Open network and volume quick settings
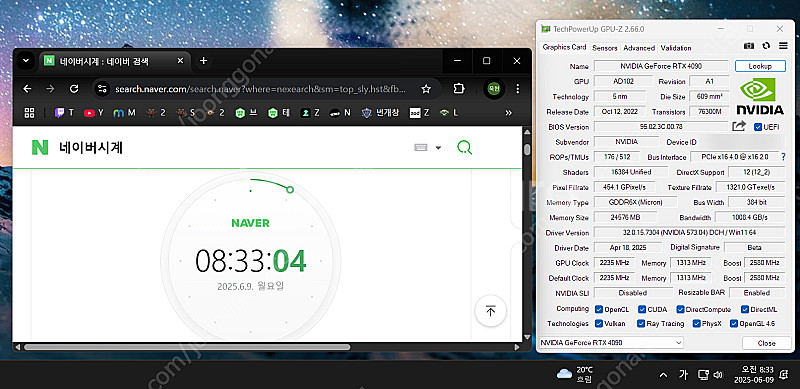Viewport: 800px width, 389px height. (710, 375)
